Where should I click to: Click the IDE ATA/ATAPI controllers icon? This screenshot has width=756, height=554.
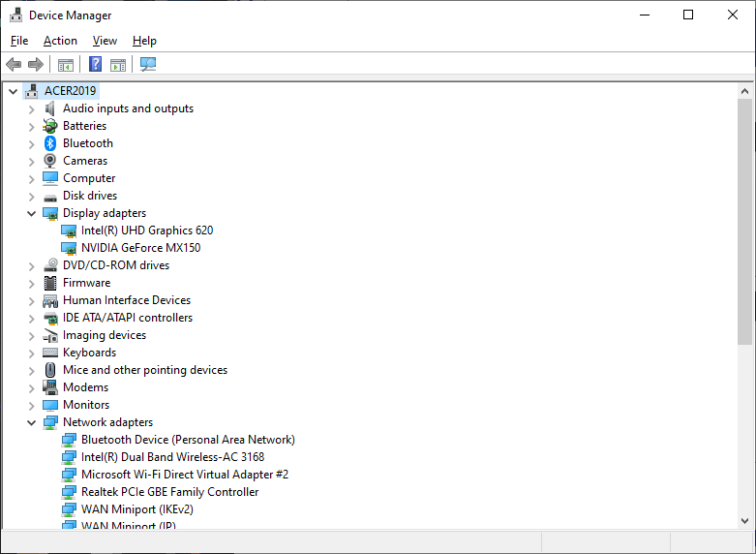50,318
